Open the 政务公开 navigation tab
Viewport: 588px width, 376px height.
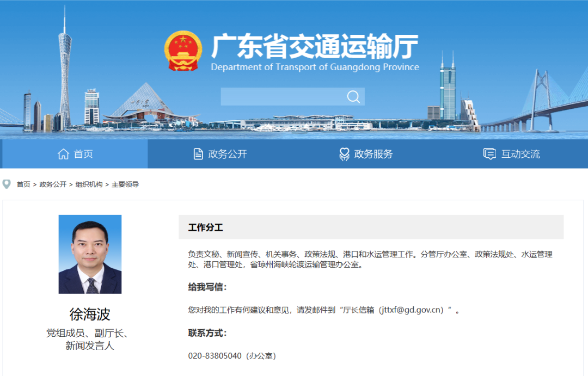(220, 153)
